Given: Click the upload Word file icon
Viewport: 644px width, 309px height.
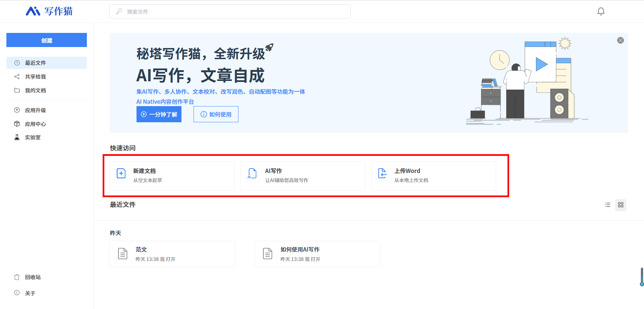Looking at the screenshot, I should pyautogui.click(x=382, y=173).
